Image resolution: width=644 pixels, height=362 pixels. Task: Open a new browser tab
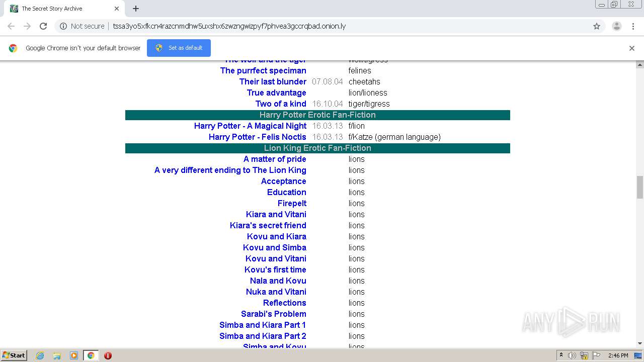click(136, 9)
